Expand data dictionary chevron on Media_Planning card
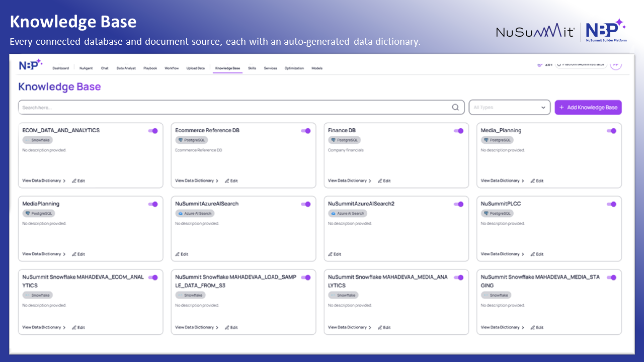The width and height of the screenshot is (644, 362). coord(523,180)
